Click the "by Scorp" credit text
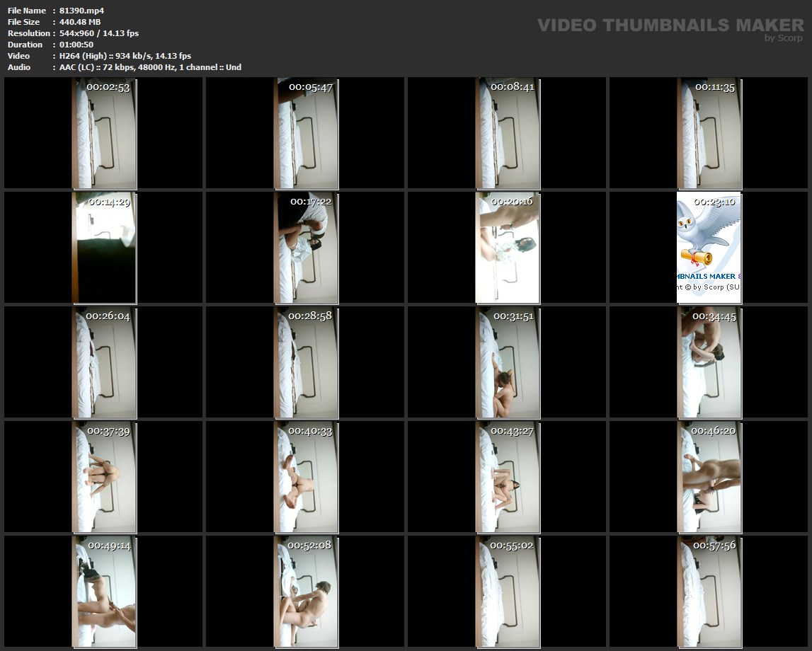The width and height of the screenshot is (812, 651). point(783,38)
